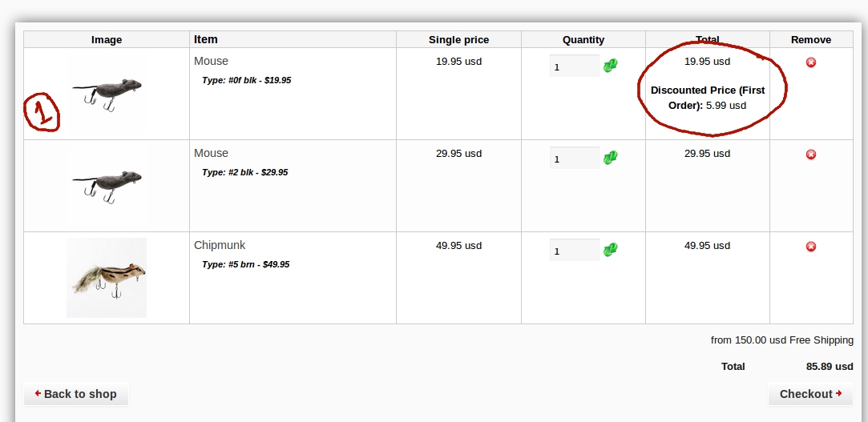
Task: Select the Chipmunk quantity input
Action: point(574,251)
